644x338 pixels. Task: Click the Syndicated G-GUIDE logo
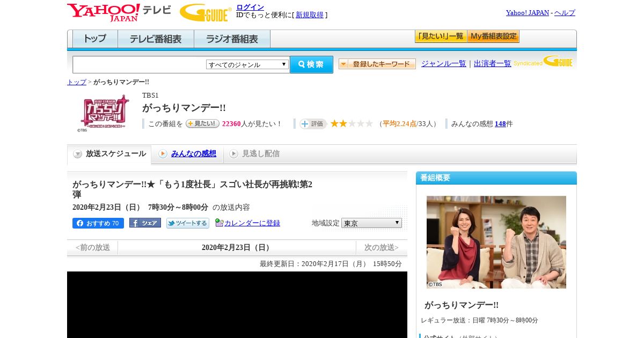click(x=543, y=61)
